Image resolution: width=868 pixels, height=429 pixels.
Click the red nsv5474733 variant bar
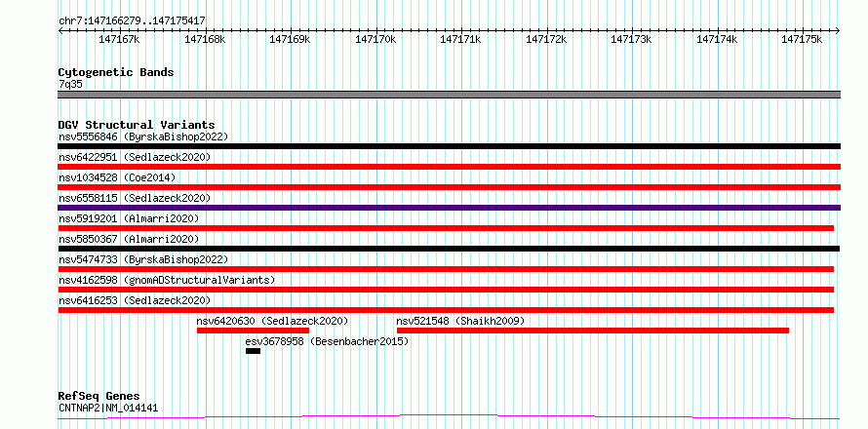[x=446, y=269]
